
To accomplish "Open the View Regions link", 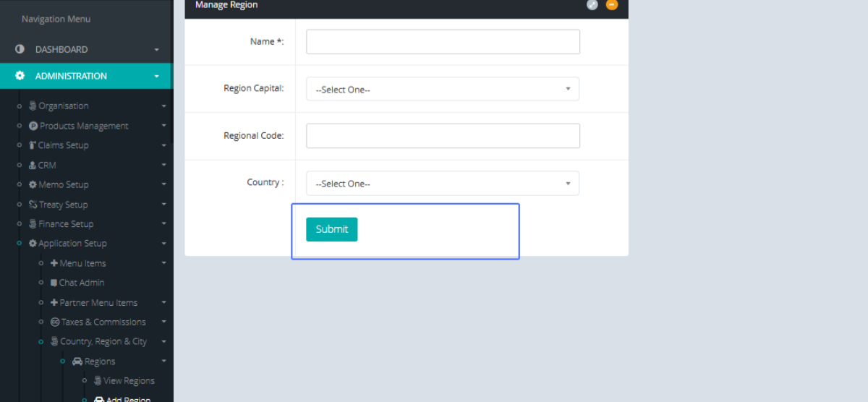I will click(129, 380).
